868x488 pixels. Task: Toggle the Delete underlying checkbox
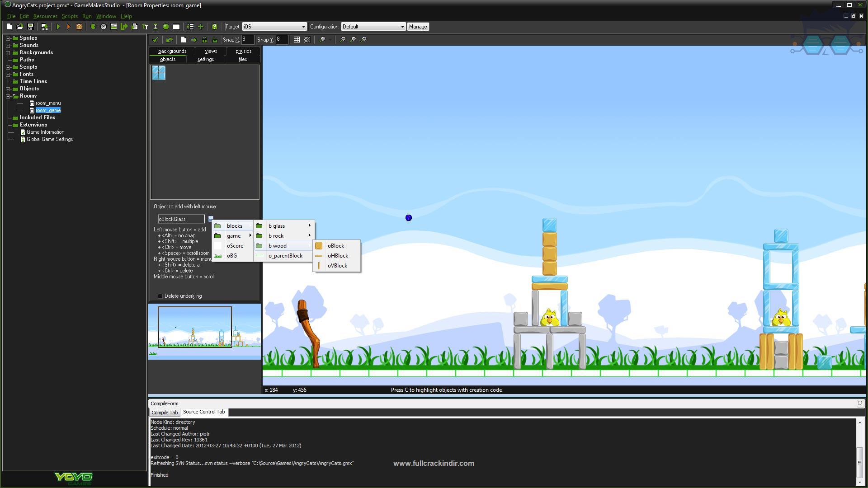(x=160, y=296)
